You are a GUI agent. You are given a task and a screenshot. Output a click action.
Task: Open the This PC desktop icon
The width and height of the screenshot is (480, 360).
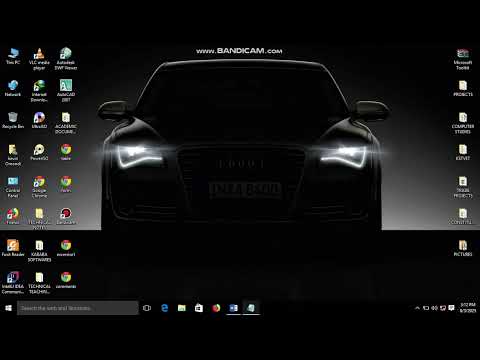[x=13, y=56]
